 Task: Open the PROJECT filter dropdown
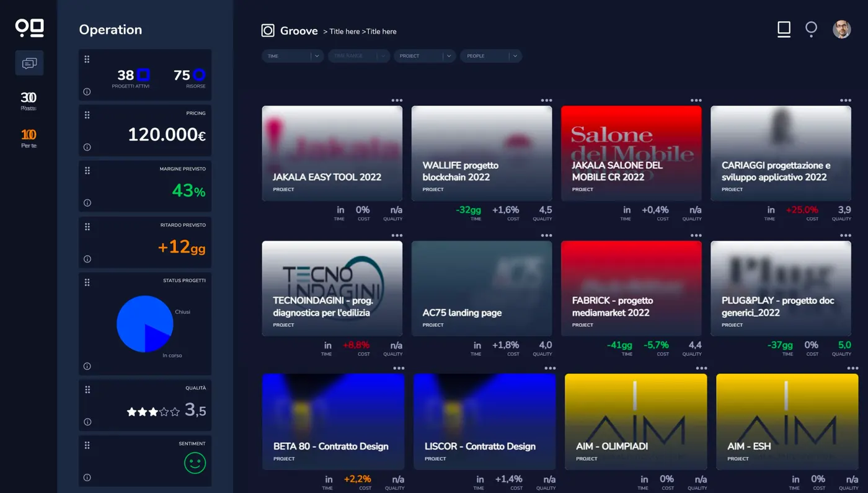(425, 56)
